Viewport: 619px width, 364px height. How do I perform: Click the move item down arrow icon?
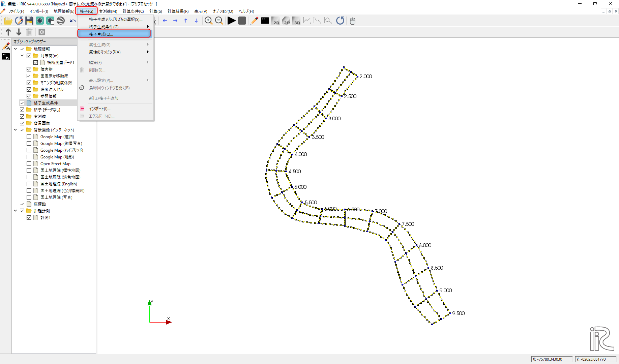pyautogui.click(x=19, y=32)
